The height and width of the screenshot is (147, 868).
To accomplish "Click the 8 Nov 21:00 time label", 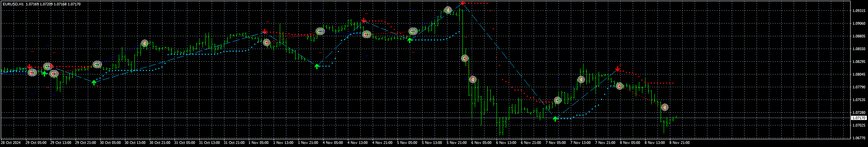I will 680,143.
